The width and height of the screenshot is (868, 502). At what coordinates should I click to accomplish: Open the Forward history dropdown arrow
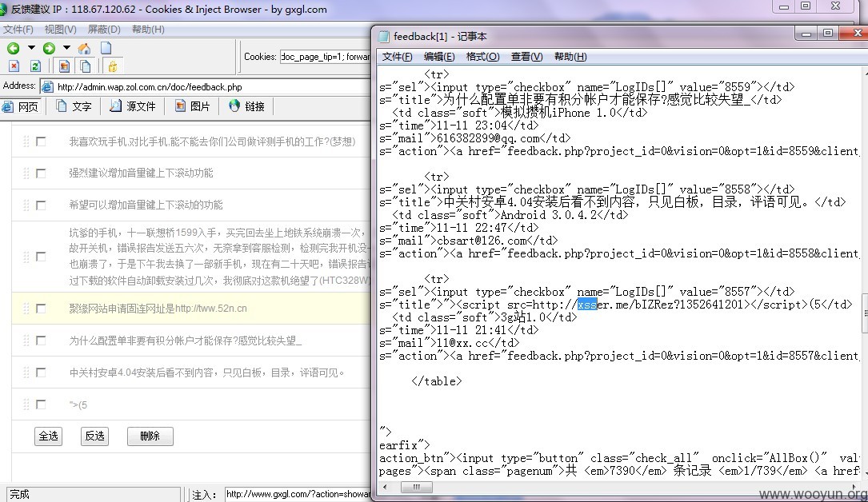pyautogui.click(x=66, y=47)
